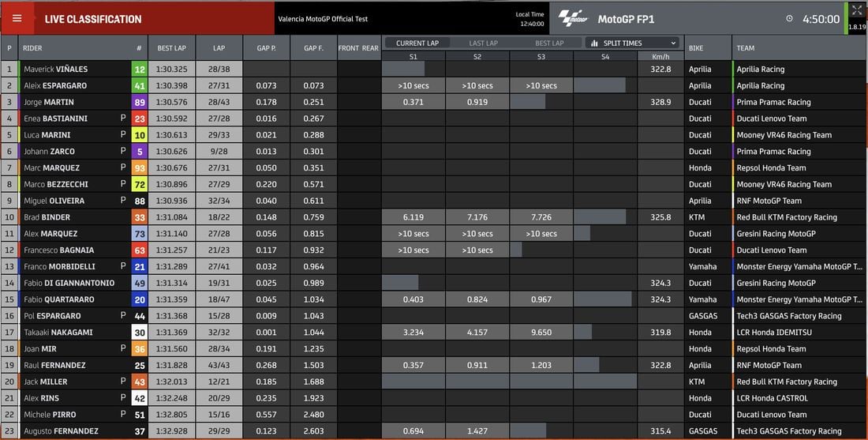Viewport: 868px width, 440px height.
Task: Switch to the Current Lap tab
Action: 417,43
